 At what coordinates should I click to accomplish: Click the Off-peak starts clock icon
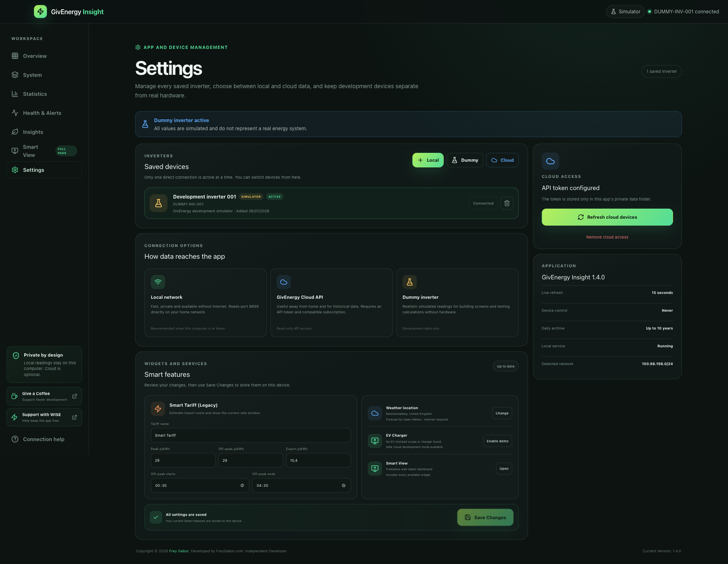click(242, 486)
